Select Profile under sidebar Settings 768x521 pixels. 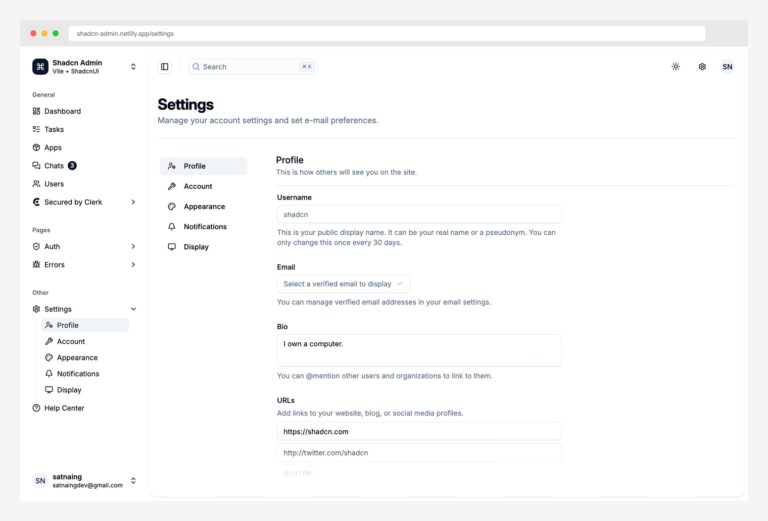pos(85,325)
